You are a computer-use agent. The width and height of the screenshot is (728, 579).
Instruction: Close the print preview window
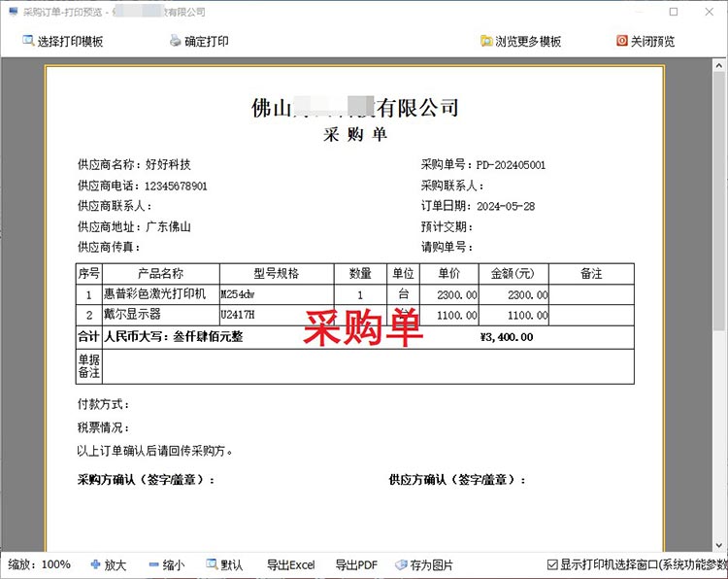tap(709, 12)
